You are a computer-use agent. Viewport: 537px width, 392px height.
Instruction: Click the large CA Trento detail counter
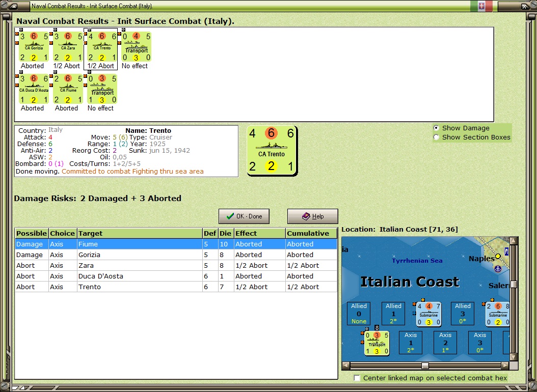(272, 151)
